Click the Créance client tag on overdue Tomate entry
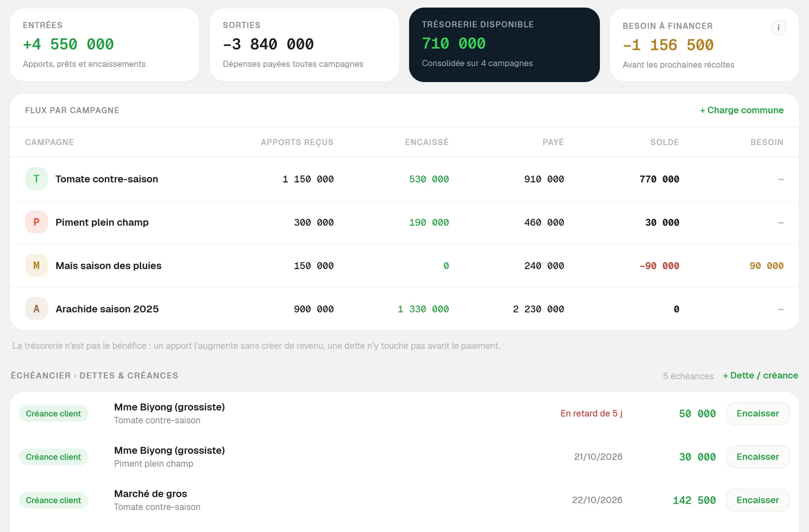The height and width of the screenshot is (532, 809). [x=53, y=413]
